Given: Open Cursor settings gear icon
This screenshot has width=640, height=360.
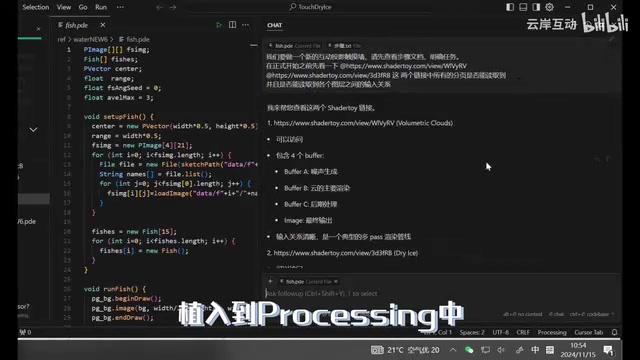Looking at the screenshot, I should click(549, 7).
